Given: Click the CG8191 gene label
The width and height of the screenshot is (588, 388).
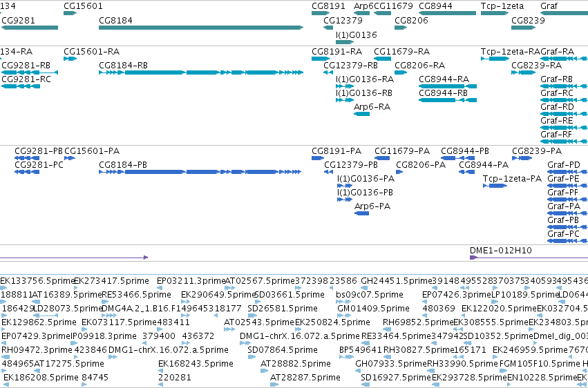Looking at the screenshot, I should [x=328, y=6].
